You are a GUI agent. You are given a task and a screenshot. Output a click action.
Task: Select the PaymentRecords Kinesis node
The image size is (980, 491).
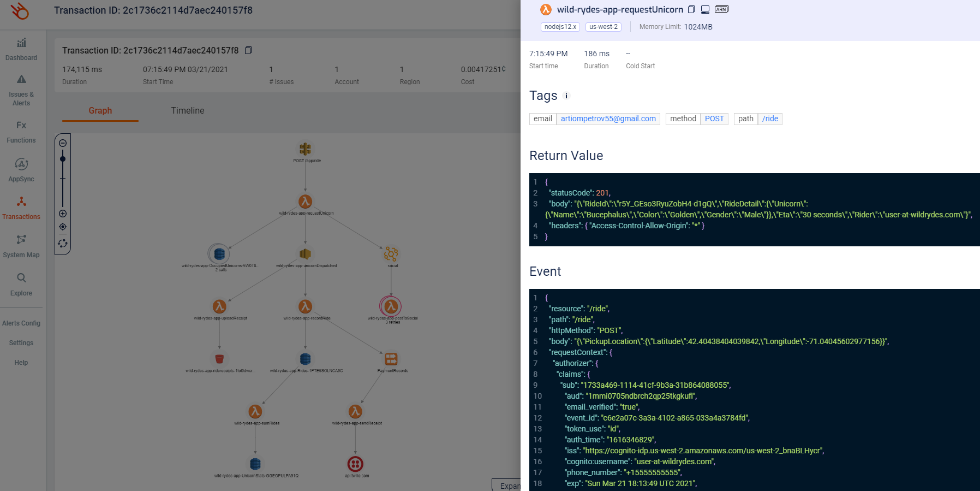391,359
